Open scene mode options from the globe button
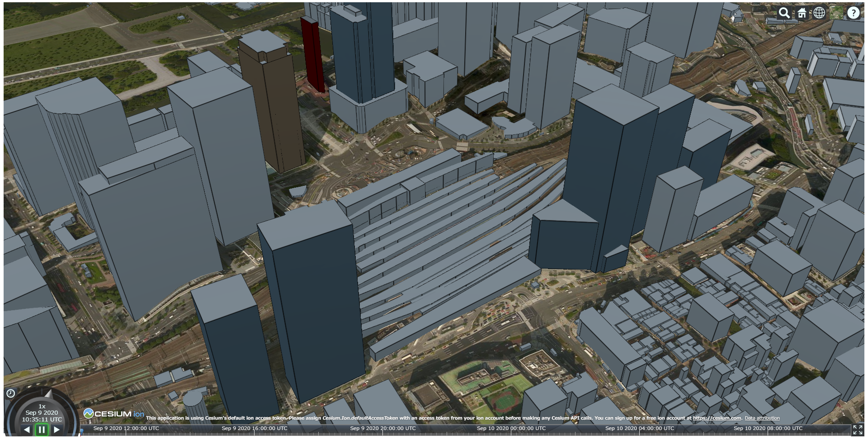The width and height of the screenshot is (868, 440). tap(818, 13)
